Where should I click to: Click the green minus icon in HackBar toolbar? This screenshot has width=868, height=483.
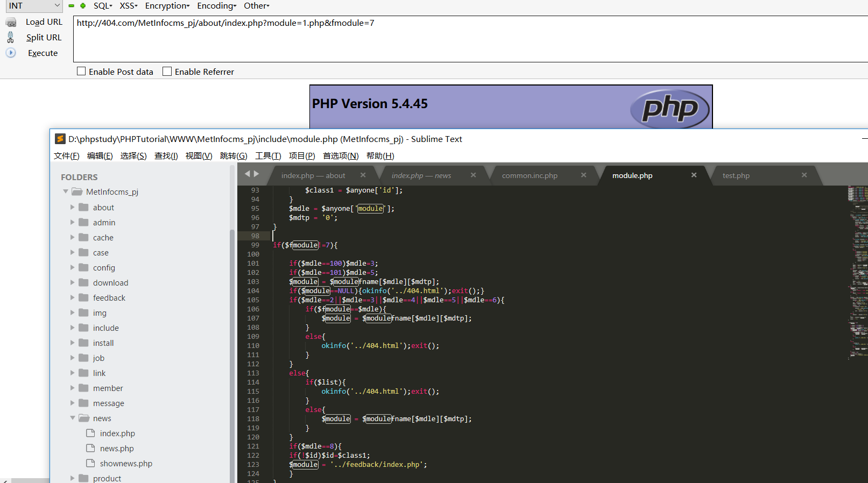[71, 6]
